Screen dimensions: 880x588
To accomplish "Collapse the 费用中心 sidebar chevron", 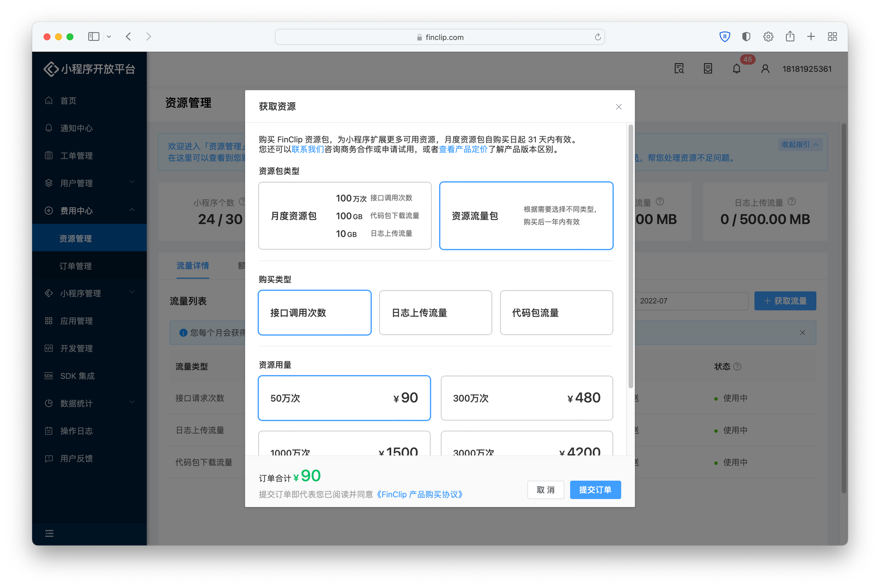I will point(132,210).
